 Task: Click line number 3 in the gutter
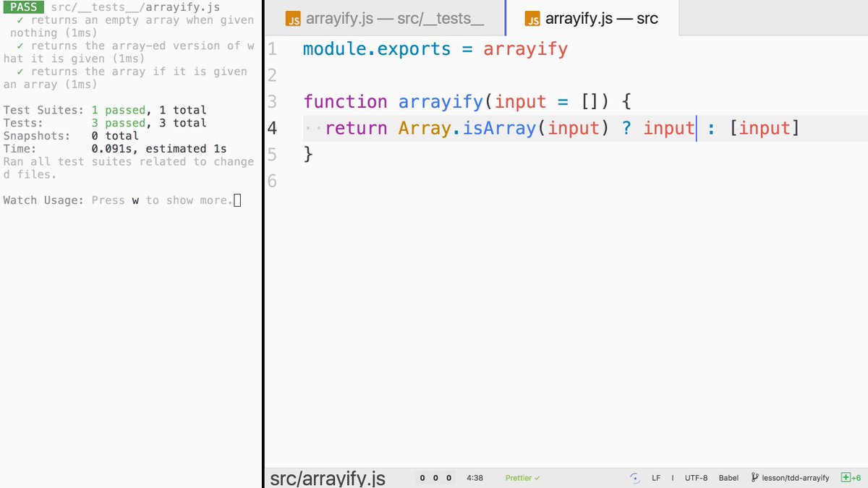pyautogui.click(x=272, y=101)
